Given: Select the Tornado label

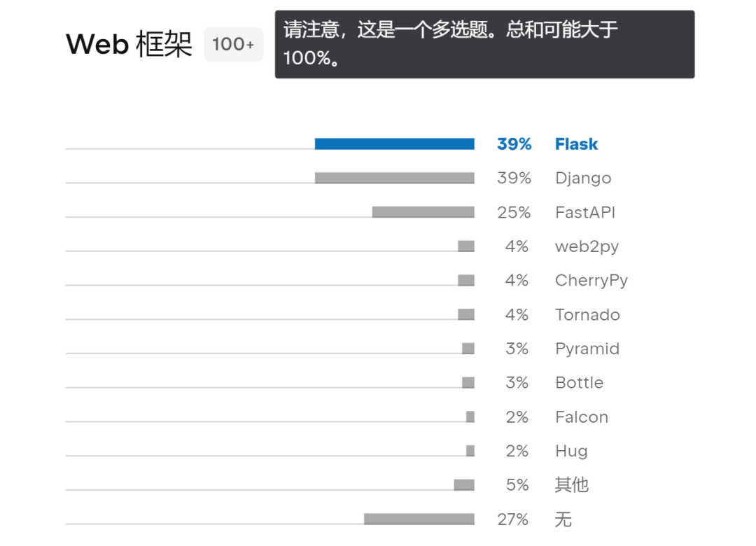Looking at the screenshot, I should click(x=587, y=314).
